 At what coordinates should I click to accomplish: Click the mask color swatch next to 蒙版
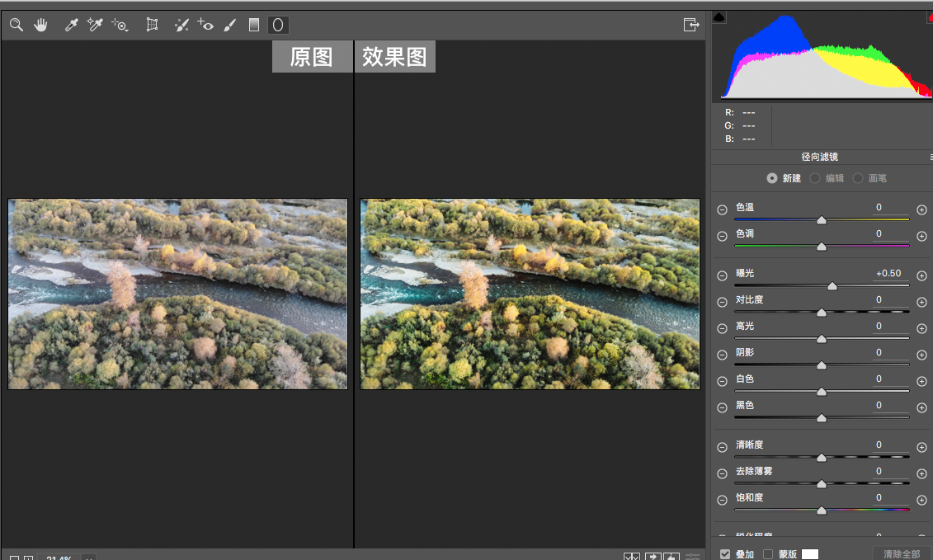tap(810, 554)
